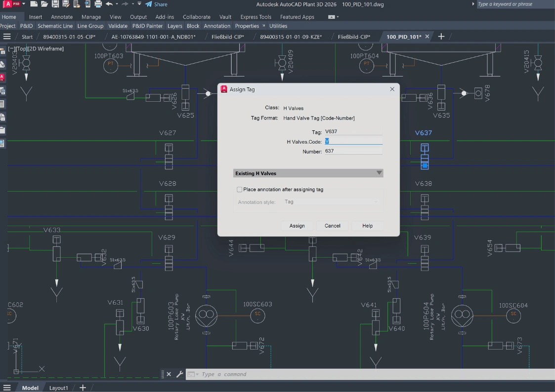Viewport: 555px width, 392px height.
Task: Open command line customize wrench icon
Action: click(x=179, y=374)
